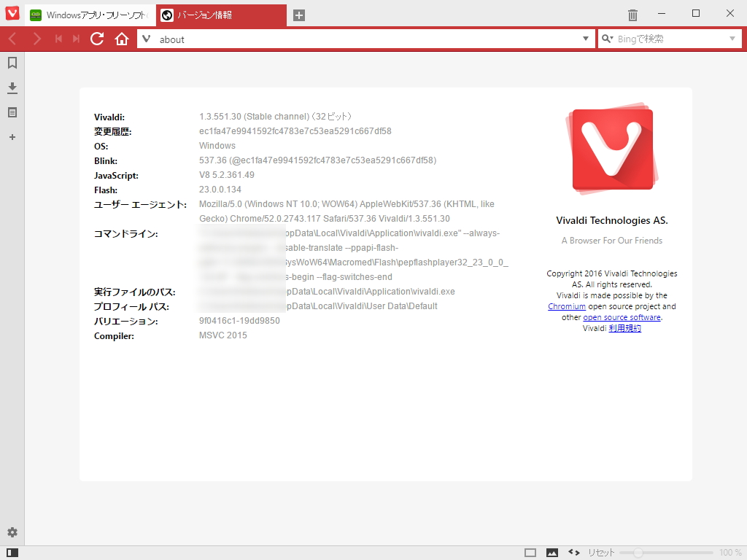Open the trash with closed tabs
The image size is (747, 560).
[632, 14]
